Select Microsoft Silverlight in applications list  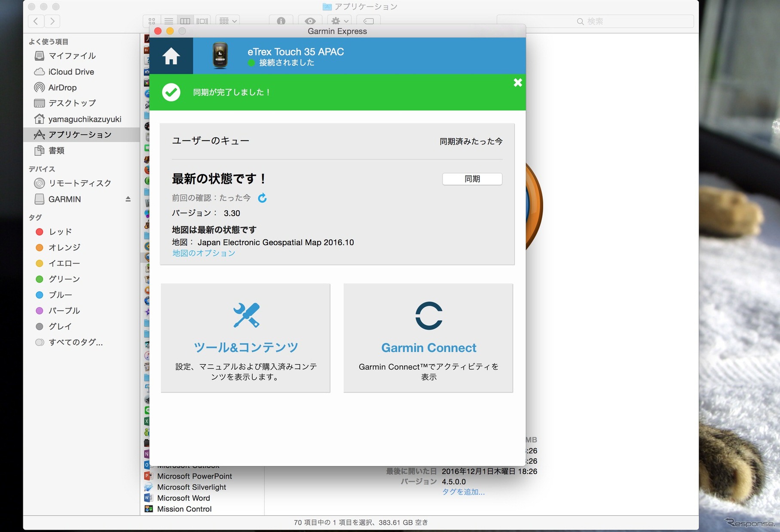[191, 487]
